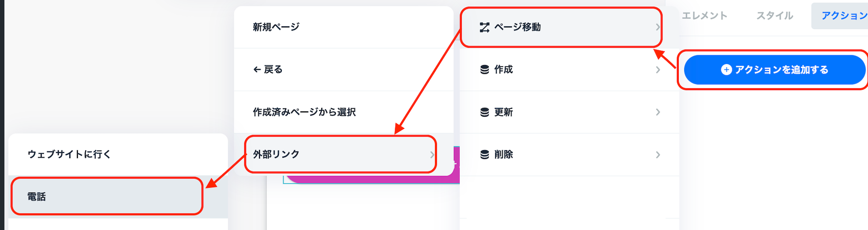The image size is (868, 230).
Task: Click the plus icon on アクションを追加する
Action: click(726, 70)
